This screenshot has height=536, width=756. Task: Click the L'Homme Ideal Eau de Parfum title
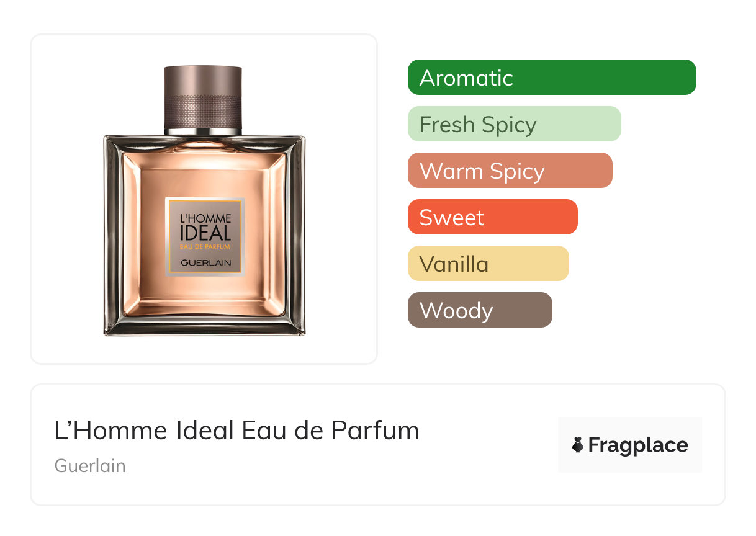point(237,431)
